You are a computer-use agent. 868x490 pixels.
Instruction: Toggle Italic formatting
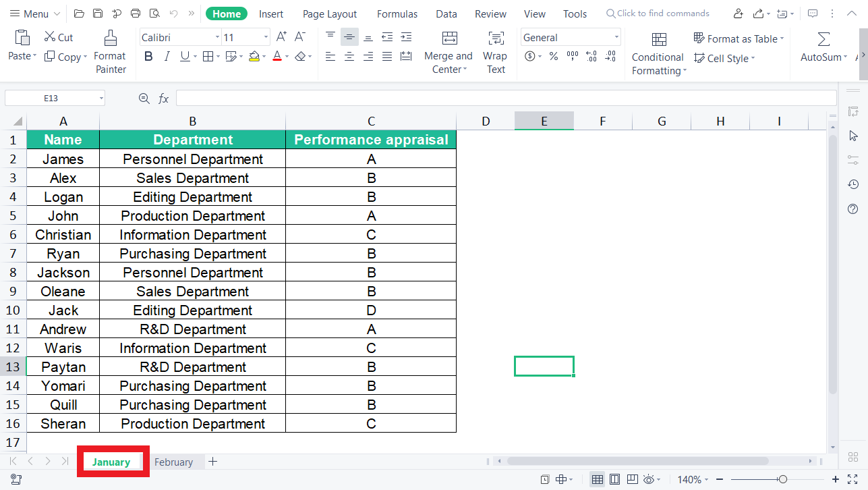[167, 57]
